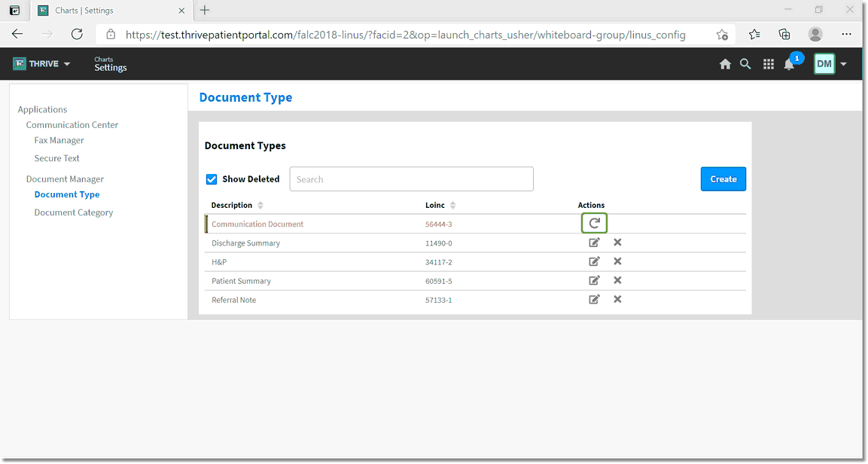868x464 pixels.
Task: Sort by Loinc column arrows
Action: pyautogui.click(x=453, y=205)
